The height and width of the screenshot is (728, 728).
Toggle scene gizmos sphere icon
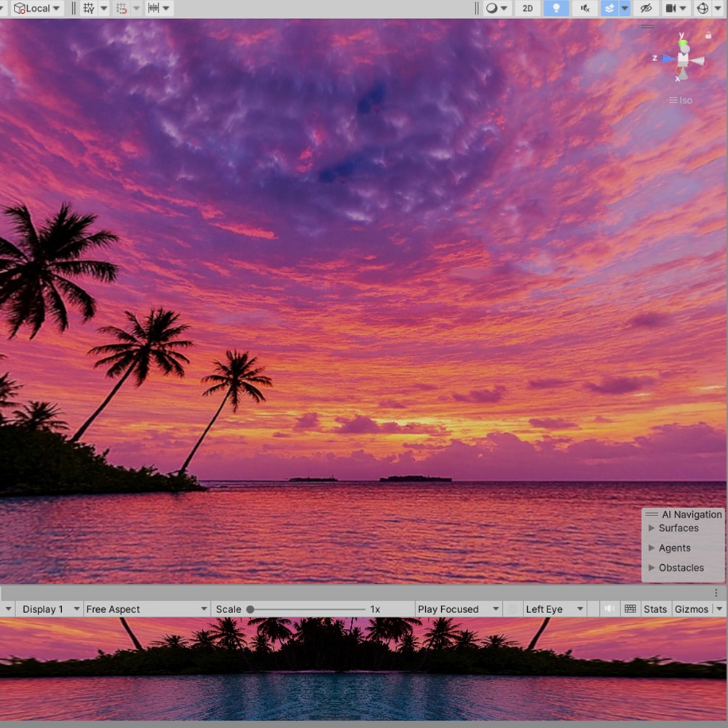pos(703,8)
